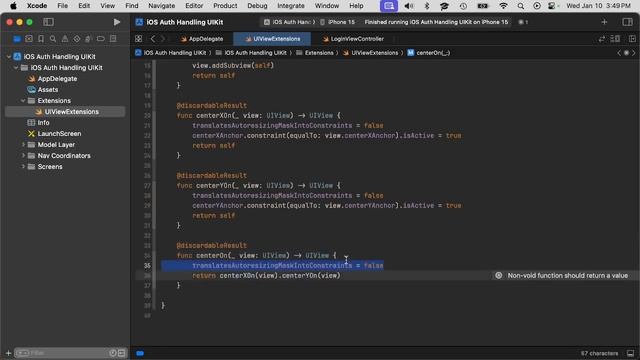Click the Non-void function error annotation
The width and height of the screenshot is (640, 360).
[x=567, y=276]
